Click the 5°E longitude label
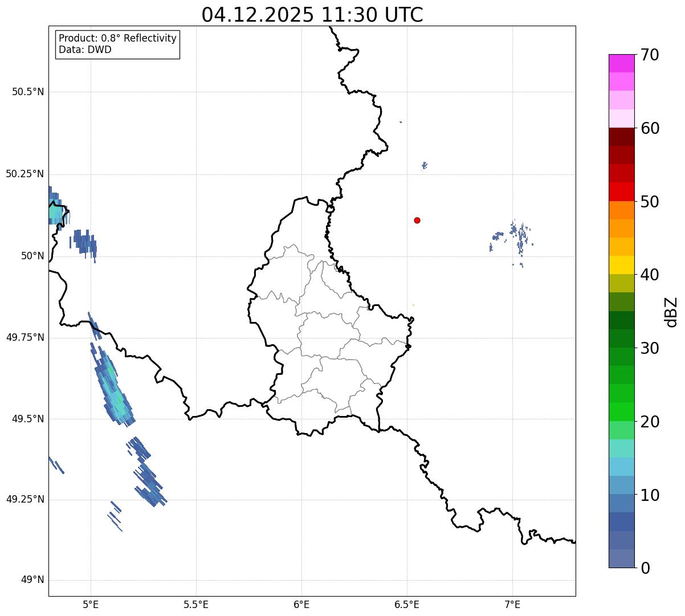The image size is (685, 616). pyautogui.click(x=91, y=604)
